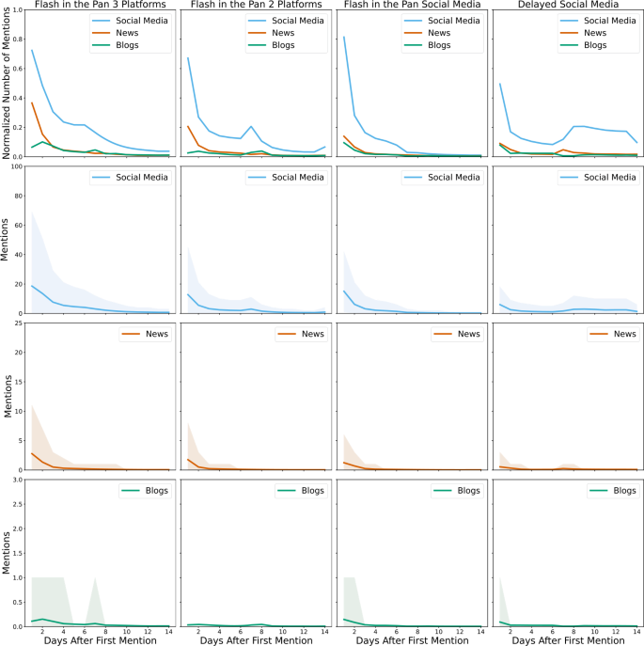Click "Days After First Mention" label under bottom-right chart
This screenshot has width=644, height=646.
pyautogui.click(x=567, y=639)
